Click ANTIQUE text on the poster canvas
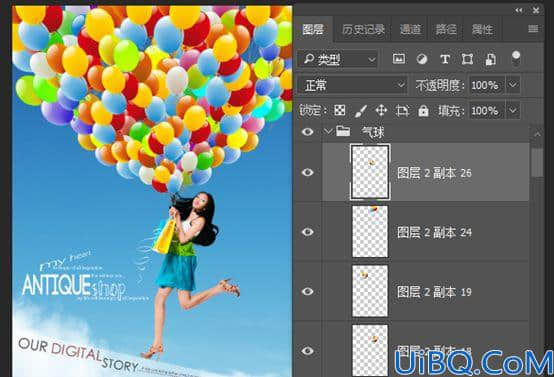 pyautogui.click(x=57, y=285)
